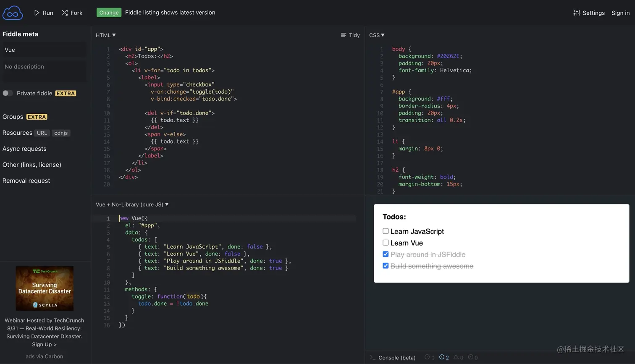Click the green Change button
The height and width of the screenshot is (364, 635).
[109, 13]
